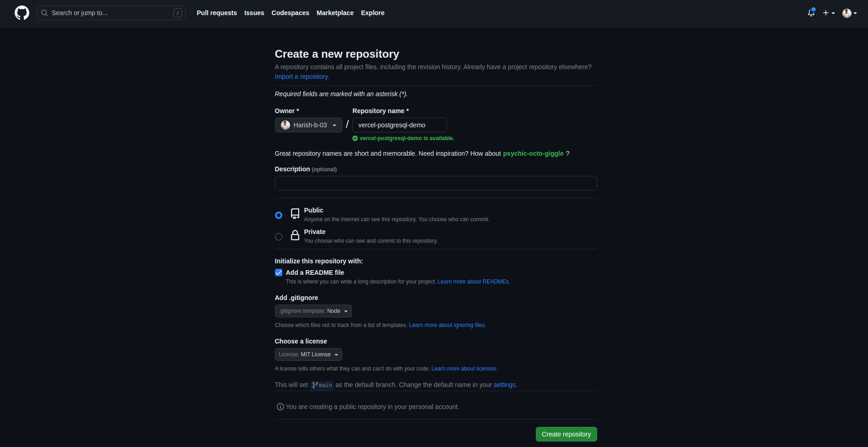Open the GitHub home logo

click(x=22, y=13)
